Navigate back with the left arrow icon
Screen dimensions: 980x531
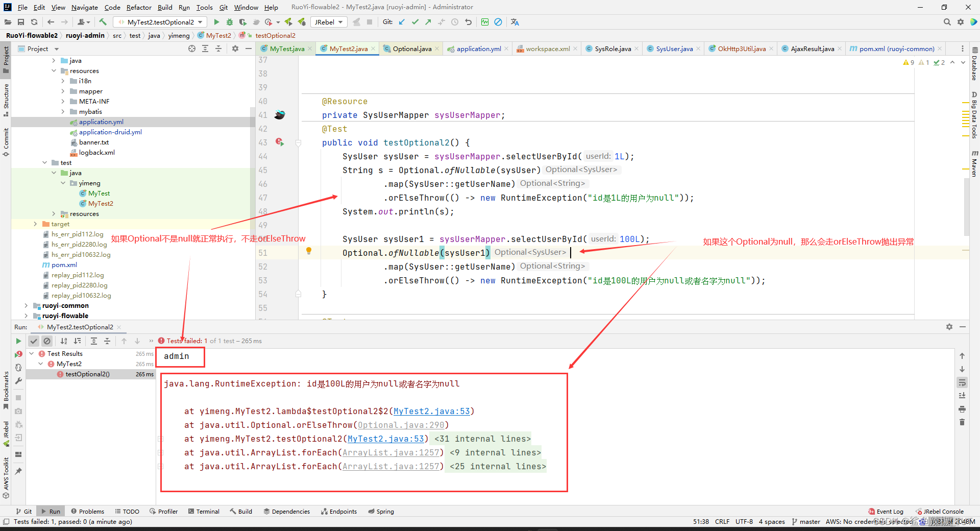pyautogui.click(x=51, y=22)
